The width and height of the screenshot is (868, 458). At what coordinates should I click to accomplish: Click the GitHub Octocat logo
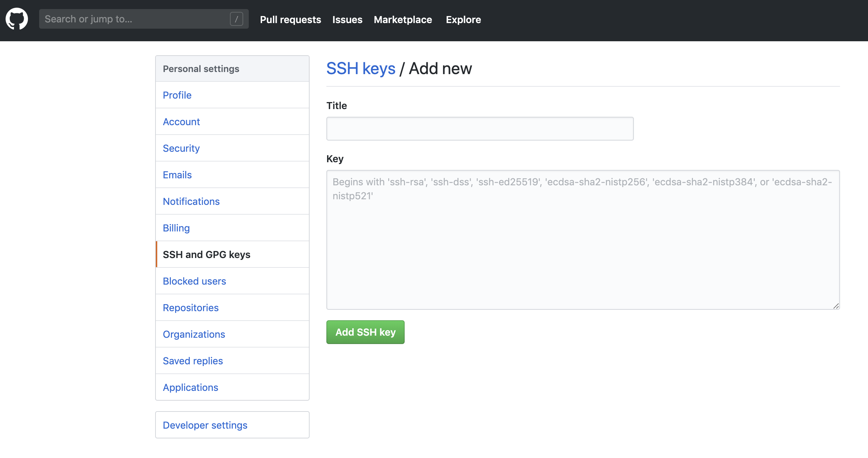17,19
